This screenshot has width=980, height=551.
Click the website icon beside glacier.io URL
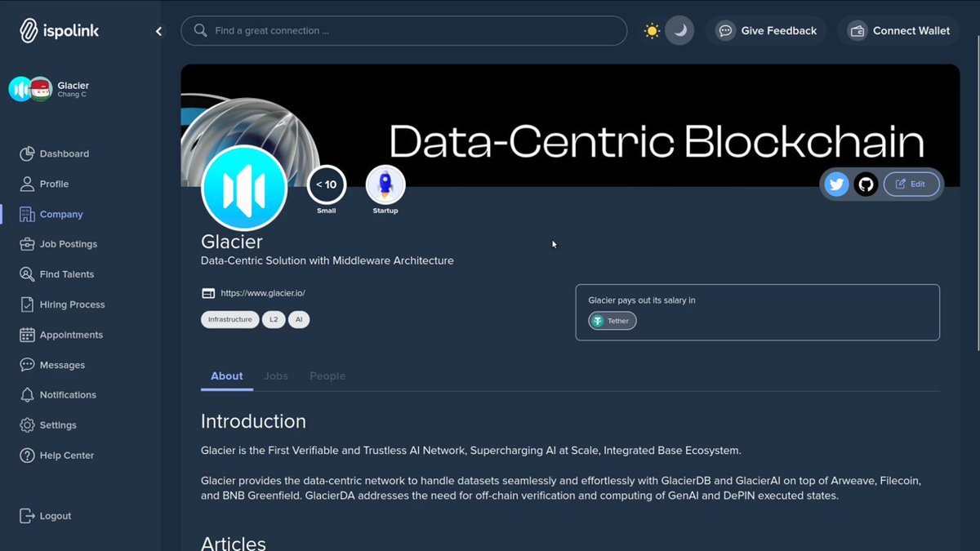click(x=208, y=293)
